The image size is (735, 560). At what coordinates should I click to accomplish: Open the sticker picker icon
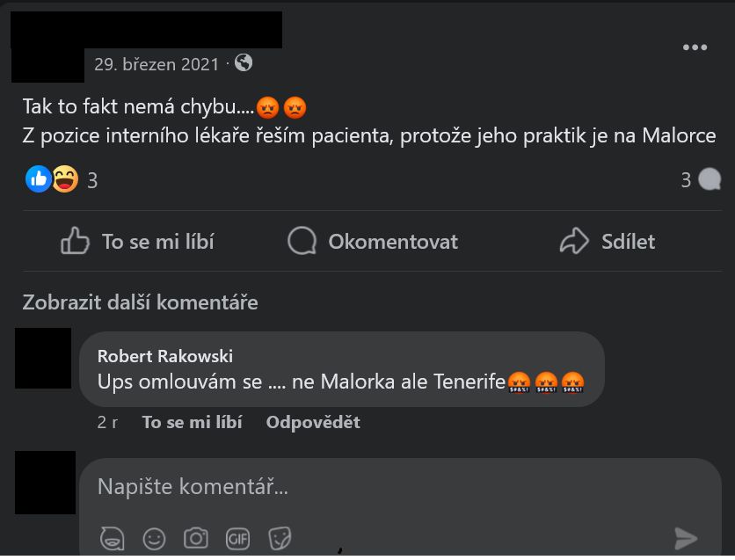280,538
